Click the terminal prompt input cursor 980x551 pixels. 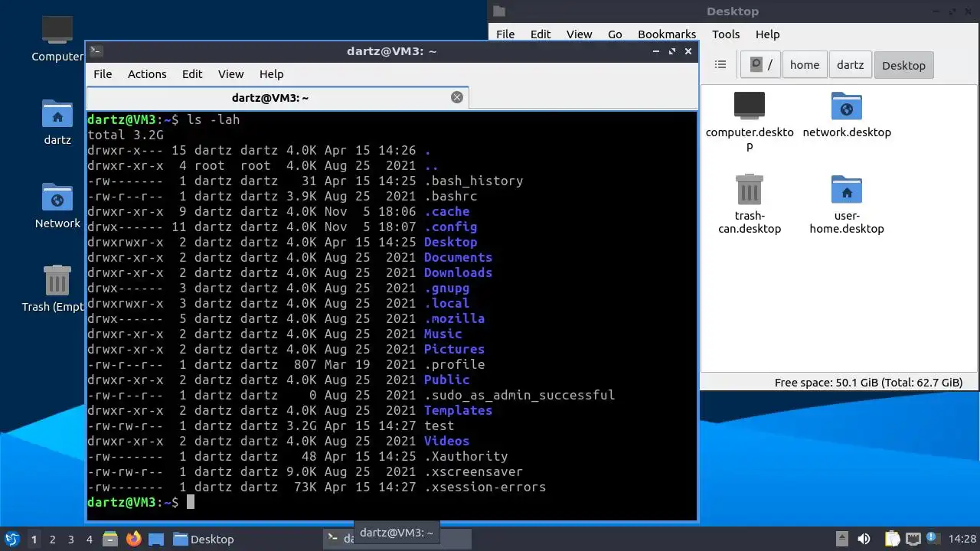pyautogui.click(x=191, y=502)
